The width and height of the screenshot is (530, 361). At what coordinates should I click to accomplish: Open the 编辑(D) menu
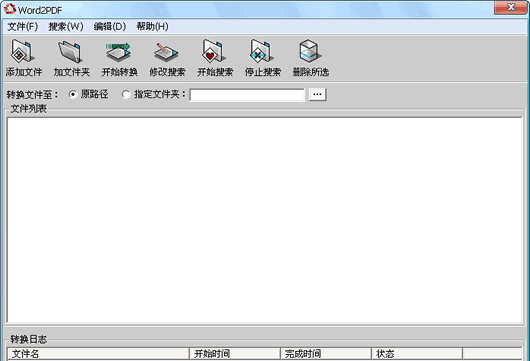[x=110, y=26]
